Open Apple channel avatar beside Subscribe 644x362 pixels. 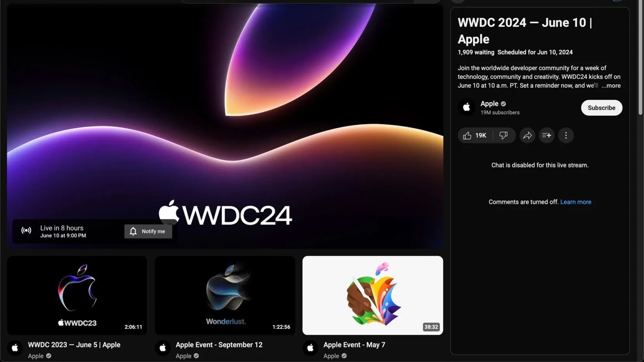[x=466, y=107]
